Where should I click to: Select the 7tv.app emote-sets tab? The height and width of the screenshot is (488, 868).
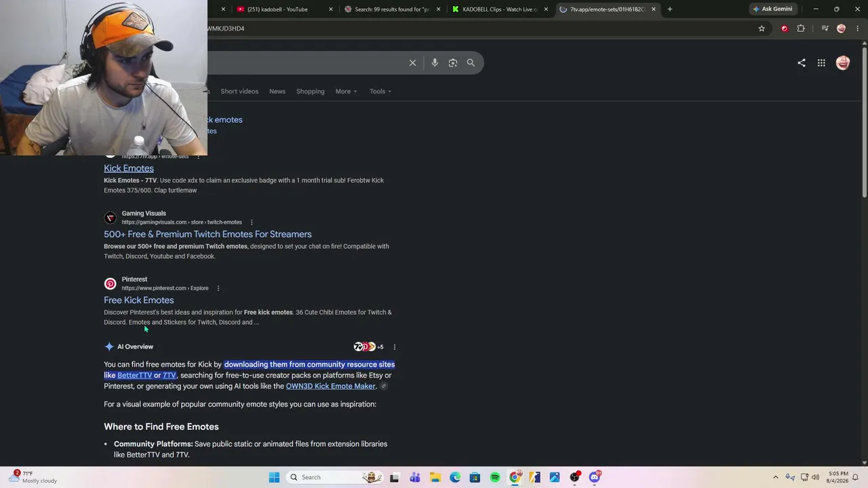(607, 9)
